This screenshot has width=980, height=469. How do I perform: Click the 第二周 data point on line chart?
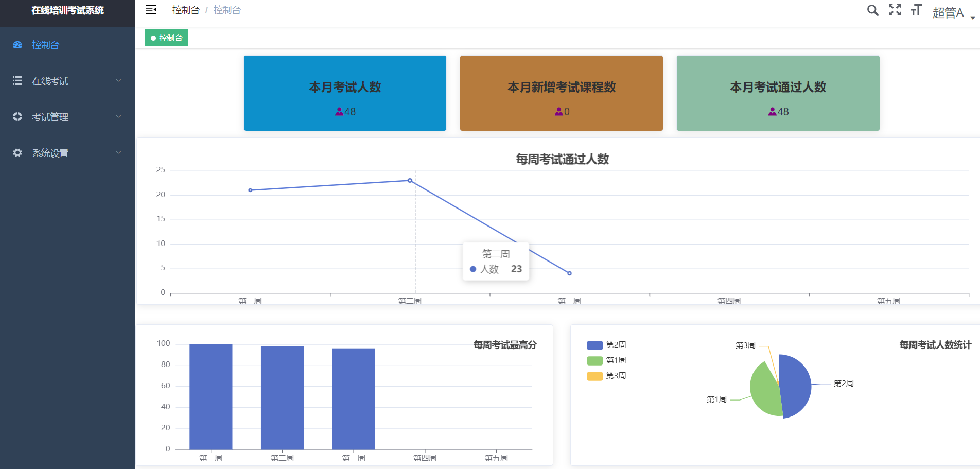pos(410,180)
